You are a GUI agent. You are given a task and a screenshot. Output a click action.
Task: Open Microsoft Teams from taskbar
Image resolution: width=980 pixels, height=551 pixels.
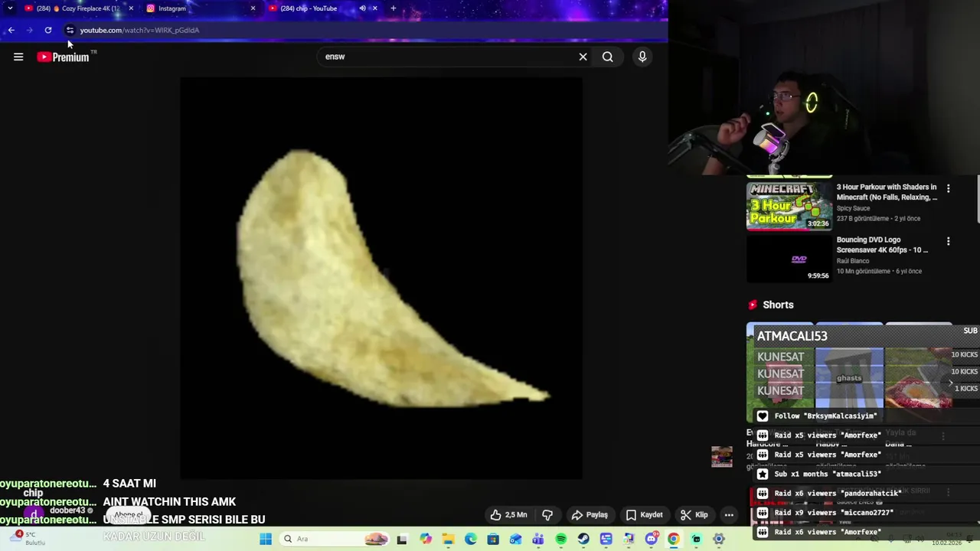click(x=537, y=539)
